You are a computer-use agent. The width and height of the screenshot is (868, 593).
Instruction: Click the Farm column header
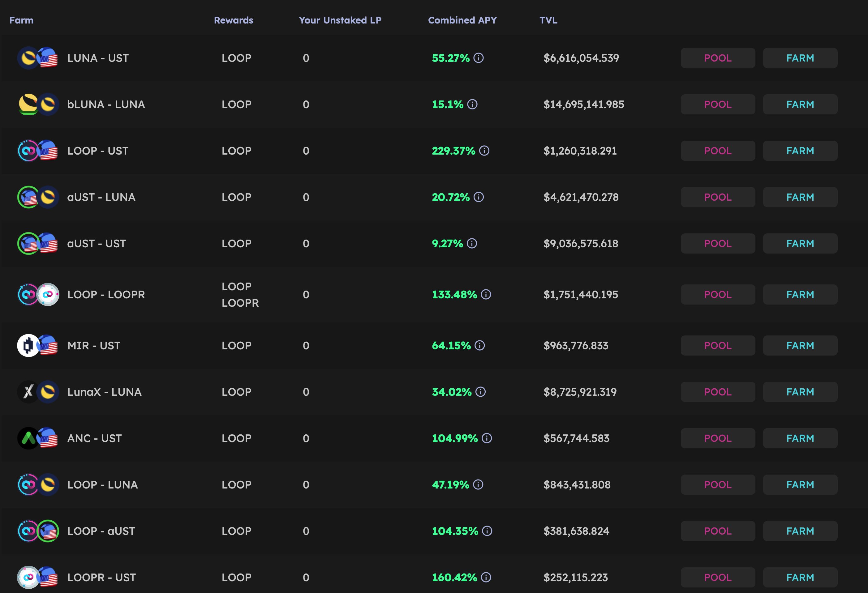[x=21, y=20]
